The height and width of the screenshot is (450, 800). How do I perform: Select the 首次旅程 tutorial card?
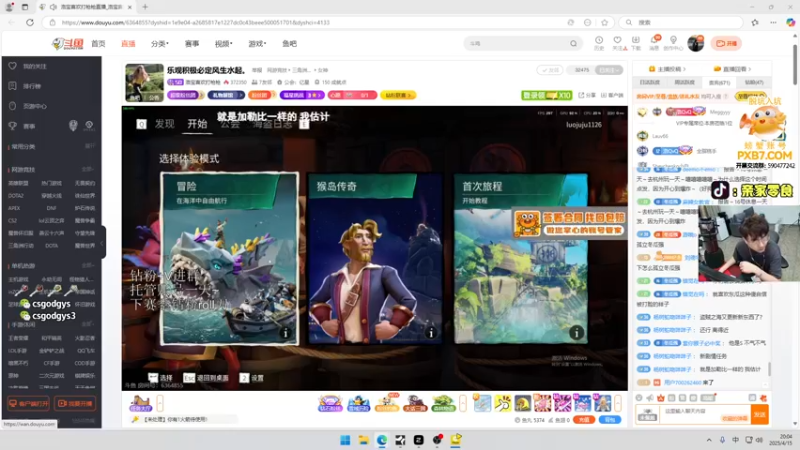click(x=521, y=259)
